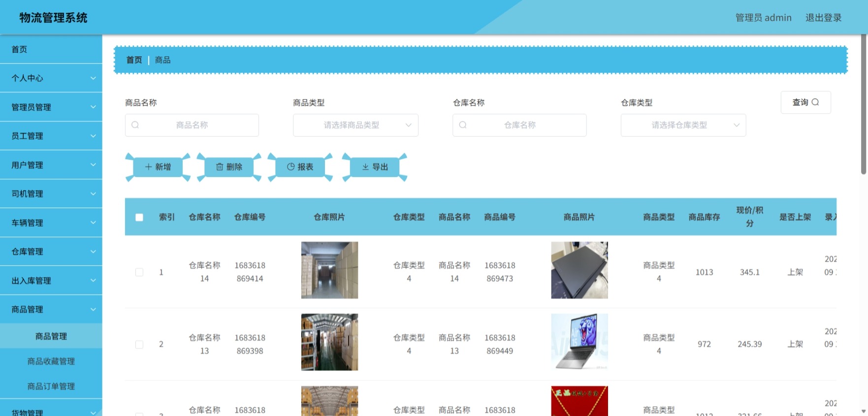
Task: Check the checkbox for row 1
Action: point(139,272)
